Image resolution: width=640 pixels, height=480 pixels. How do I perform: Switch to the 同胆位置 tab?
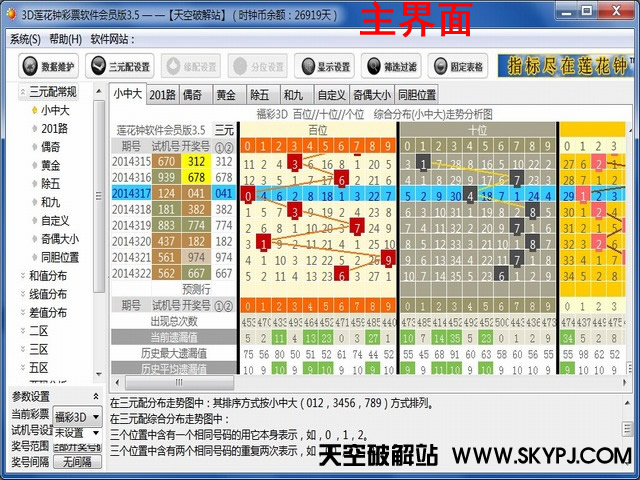coord(416,95)
